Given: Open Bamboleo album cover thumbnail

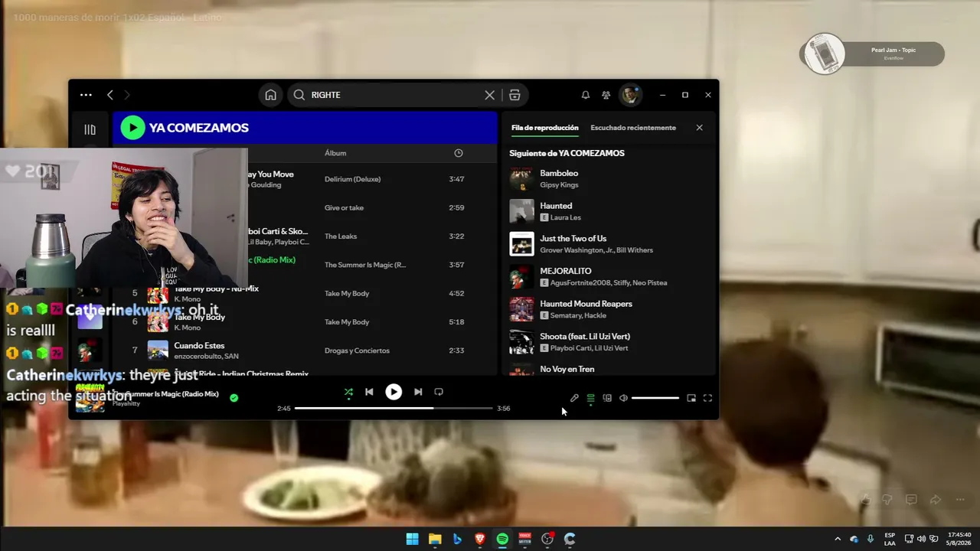Looking at the screenshot, I should (x=521, y=179).
